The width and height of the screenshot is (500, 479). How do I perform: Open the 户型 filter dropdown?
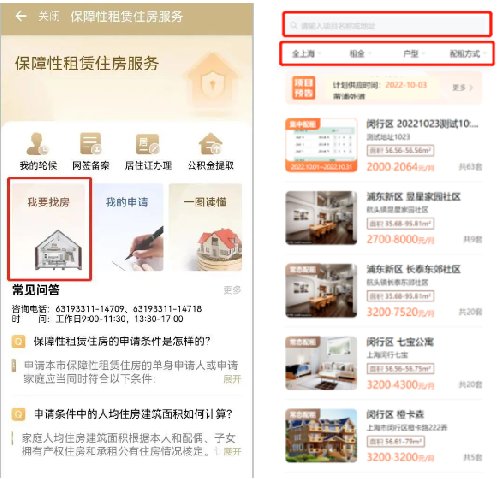pyautogui.click(x=413, y=54)
